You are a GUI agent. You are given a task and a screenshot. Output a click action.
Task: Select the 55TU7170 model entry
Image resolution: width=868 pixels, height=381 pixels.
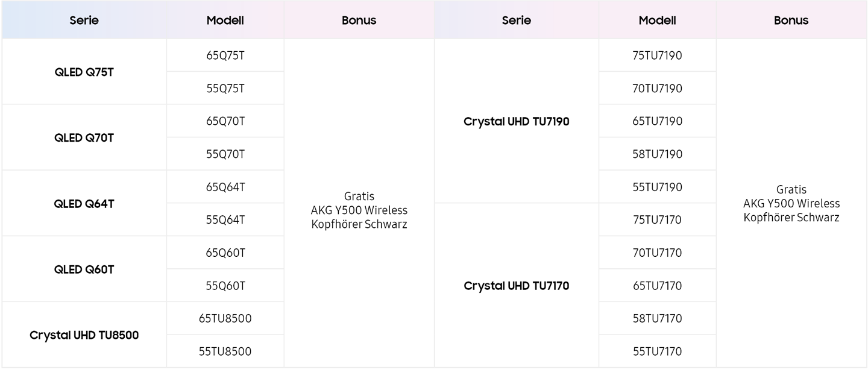click(658, 351)
